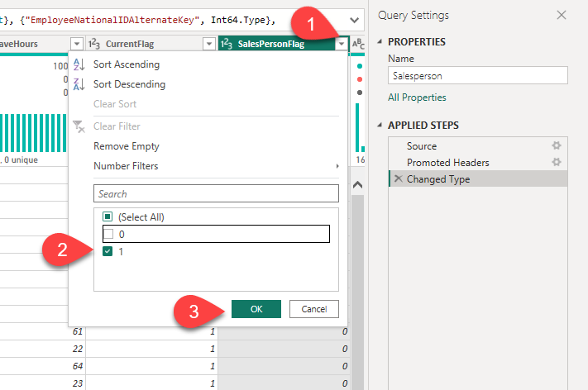
Task: Open gear settings for Source step
Action: (x=557, y=145)
